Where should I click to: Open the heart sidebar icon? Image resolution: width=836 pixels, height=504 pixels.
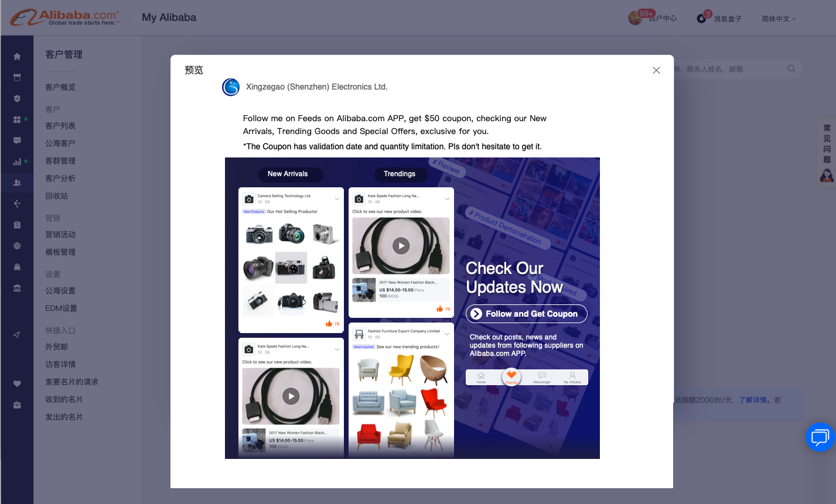[x=17, y=384]
